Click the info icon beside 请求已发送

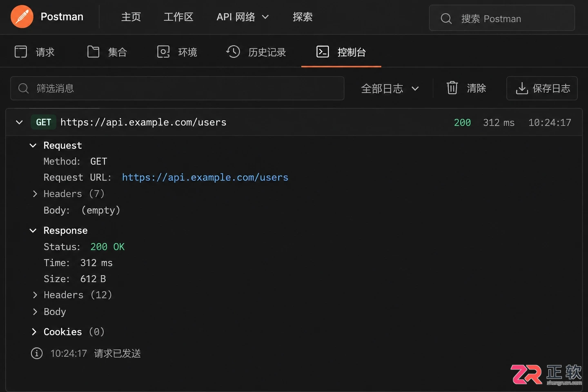(37, 353)
